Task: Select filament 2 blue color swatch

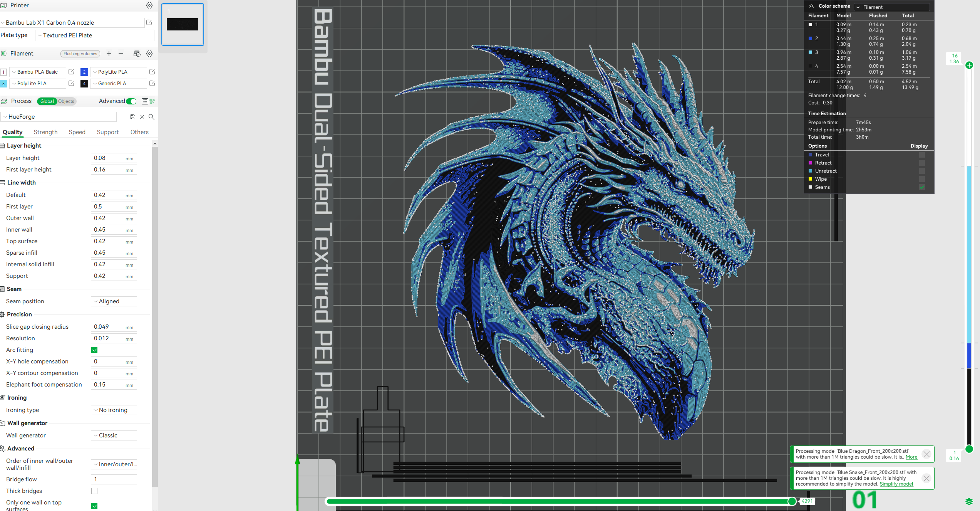Action: click(x=84, y=72)
